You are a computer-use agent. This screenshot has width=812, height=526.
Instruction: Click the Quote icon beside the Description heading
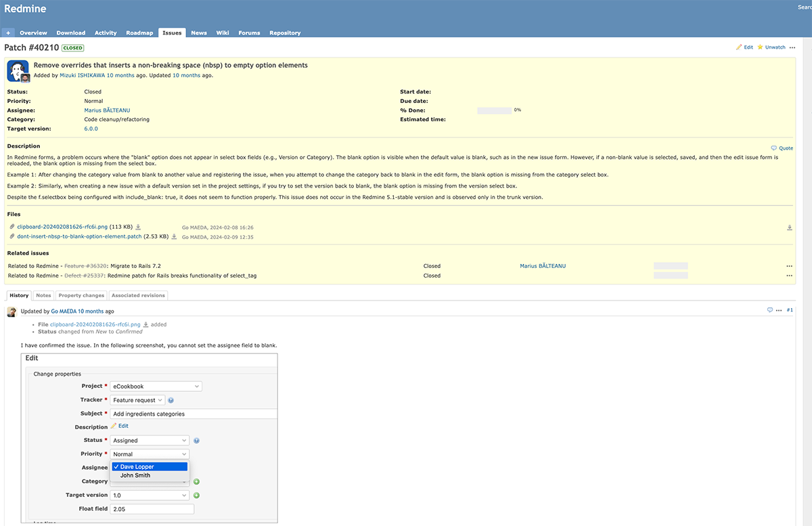point(773,148)
